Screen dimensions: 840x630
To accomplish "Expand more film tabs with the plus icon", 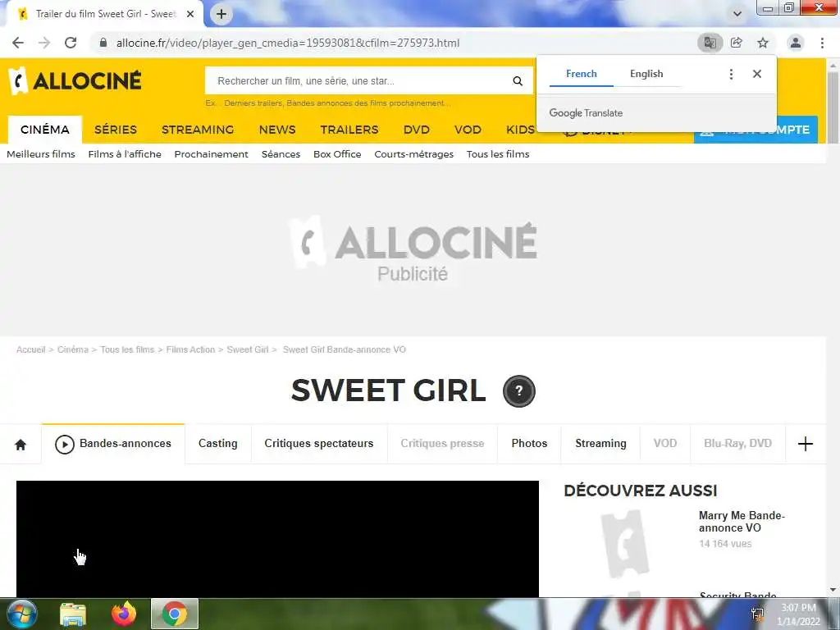I will coord(806,444).
